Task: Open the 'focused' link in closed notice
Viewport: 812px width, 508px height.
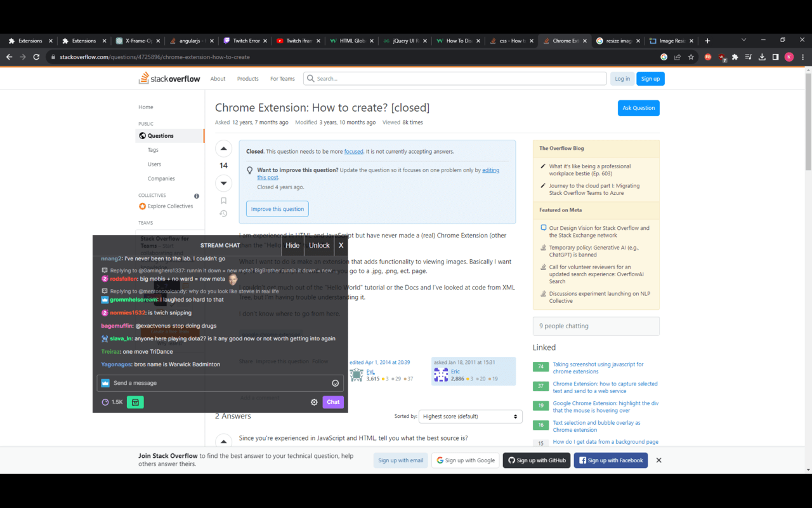Action: (354, 152)
